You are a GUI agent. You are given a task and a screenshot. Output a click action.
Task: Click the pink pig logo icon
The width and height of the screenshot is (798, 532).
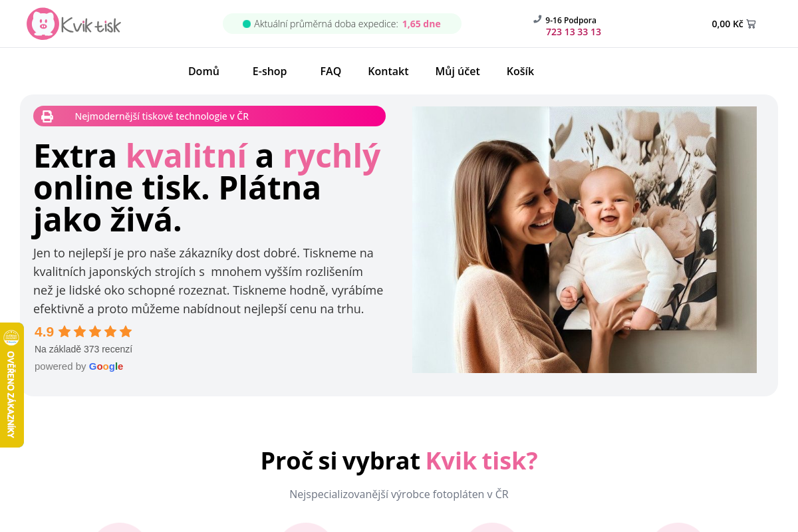click(x=43, y=24)
